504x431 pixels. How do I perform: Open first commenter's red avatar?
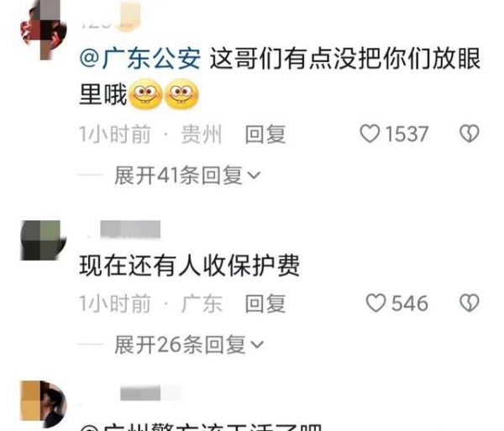44,31
